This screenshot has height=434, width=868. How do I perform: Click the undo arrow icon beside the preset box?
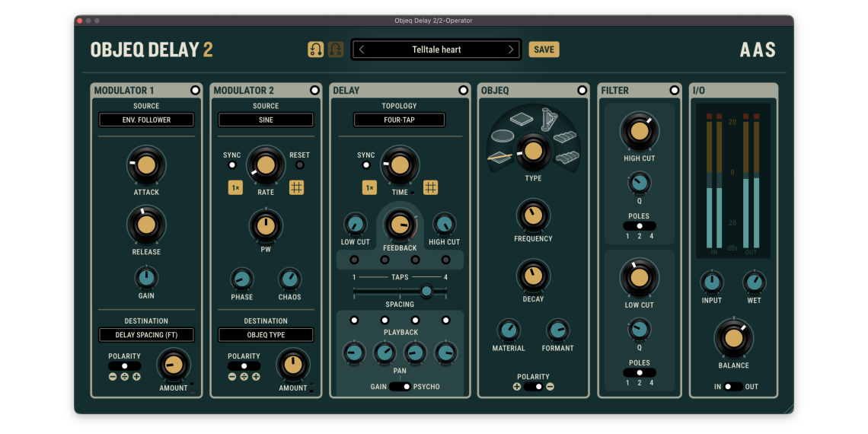pos(315,49)
